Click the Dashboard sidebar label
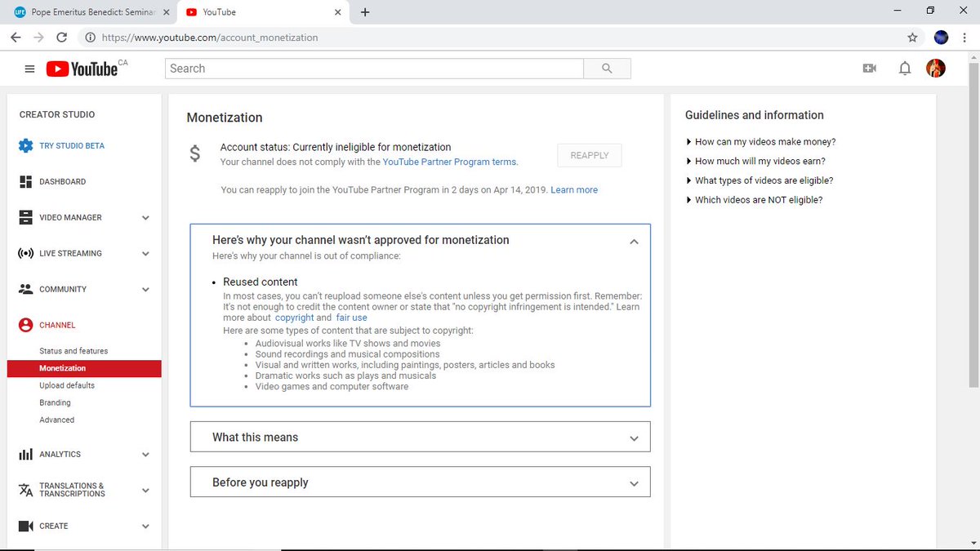Viewport: 980px width, 551px height. point(62,181)
